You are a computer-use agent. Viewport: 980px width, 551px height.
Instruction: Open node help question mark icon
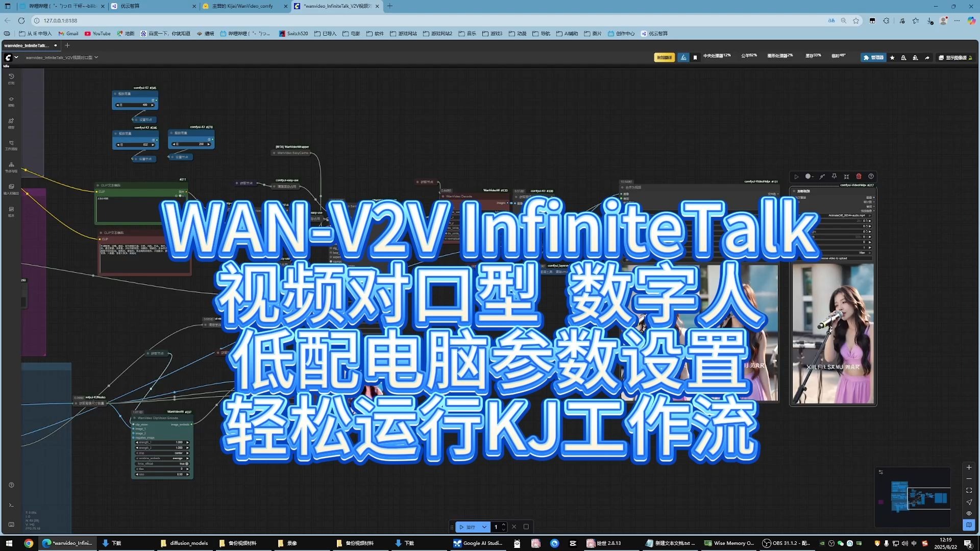tap(871, 177)
